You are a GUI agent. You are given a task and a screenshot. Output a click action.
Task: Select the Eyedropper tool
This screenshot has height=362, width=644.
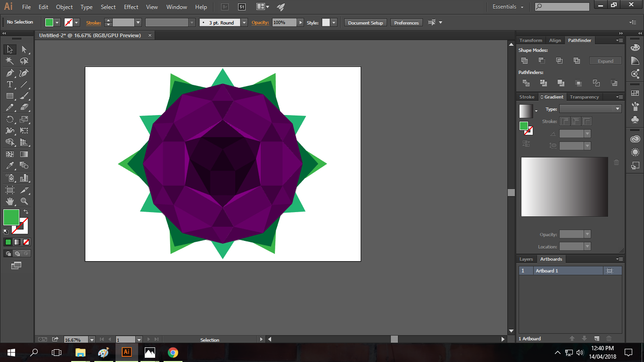(x=9, y=165)
